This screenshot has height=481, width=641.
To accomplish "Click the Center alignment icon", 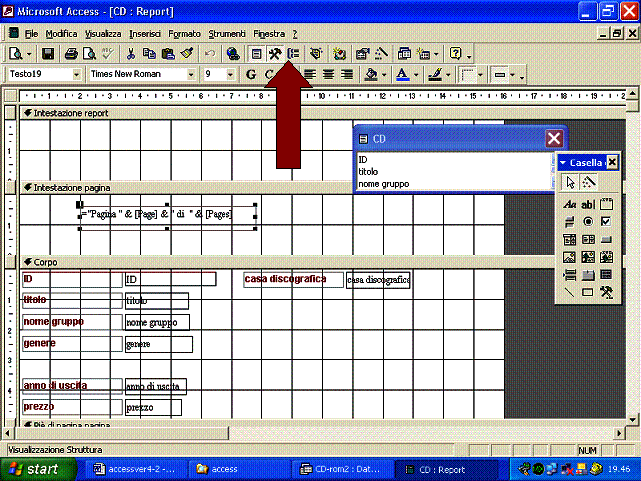I will click(328, 74).
